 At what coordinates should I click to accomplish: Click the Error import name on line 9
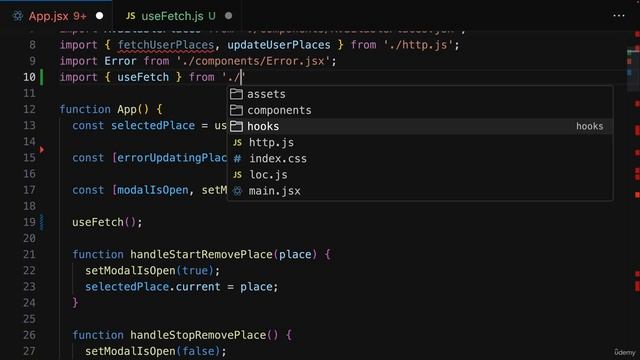coord(120,61)
